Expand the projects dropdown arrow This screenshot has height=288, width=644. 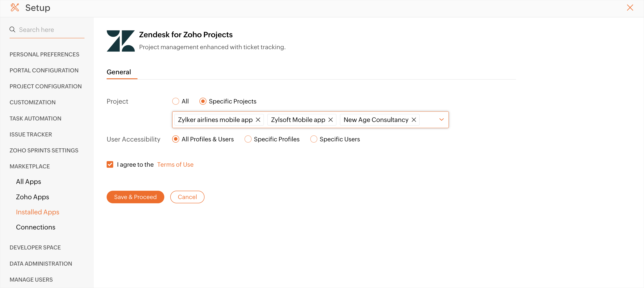(x=441, y=119)
